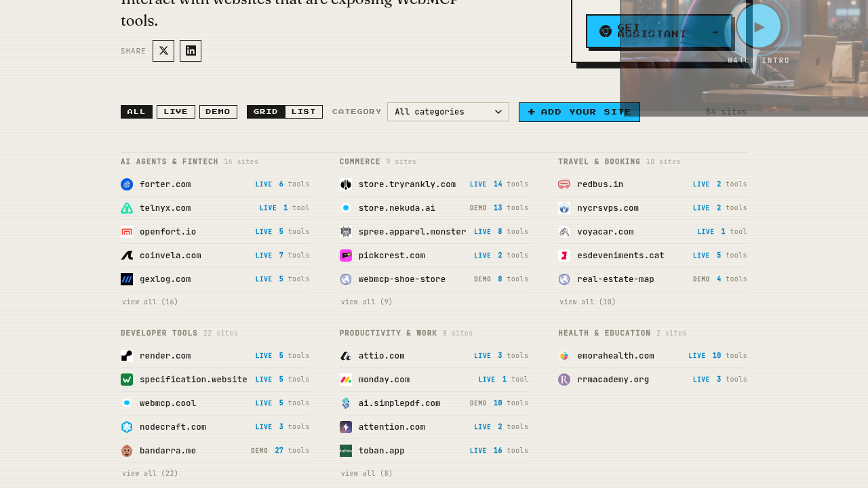Image resolution: width=868 pixels, height=488 pixels.
Task: Open the All categories dropdown
Action: click(448, 112)
